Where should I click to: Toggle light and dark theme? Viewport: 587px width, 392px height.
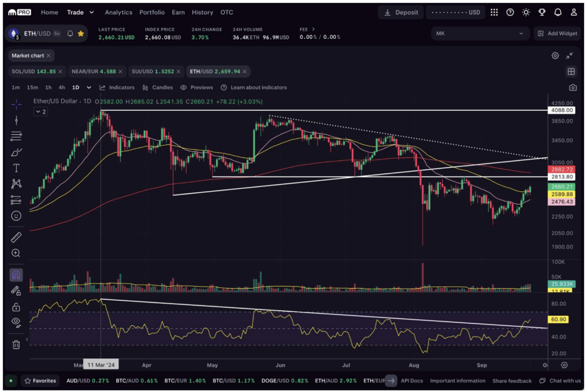coord(526,12)
